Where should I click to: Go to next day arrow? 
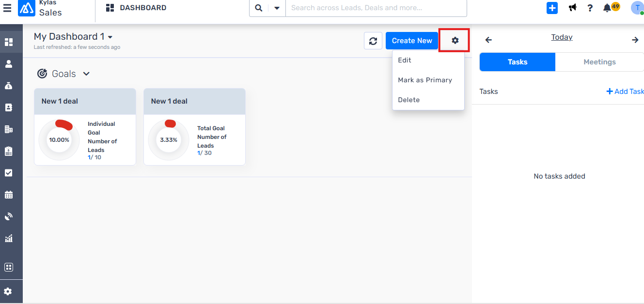[635, 40]
